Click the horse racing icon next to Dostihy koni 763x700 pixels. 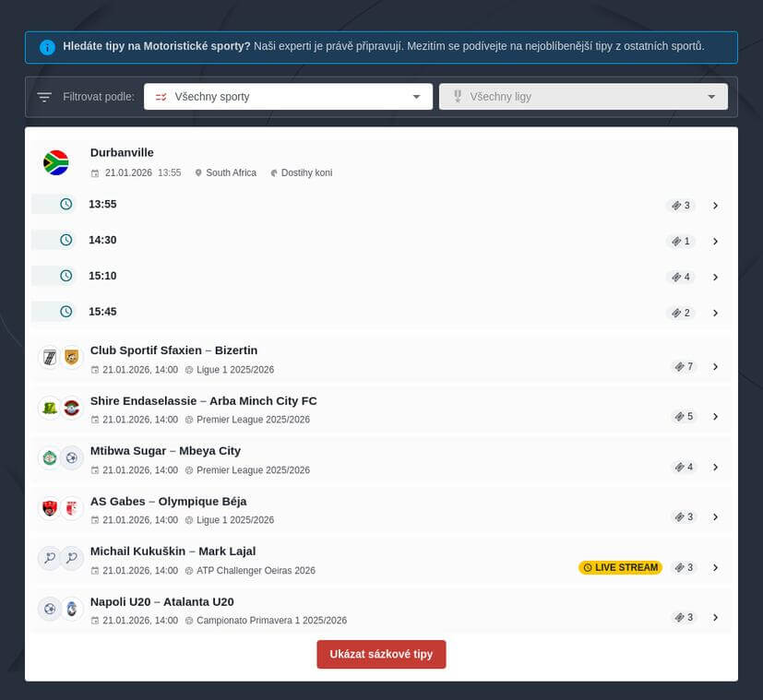[x=273, y=172]
